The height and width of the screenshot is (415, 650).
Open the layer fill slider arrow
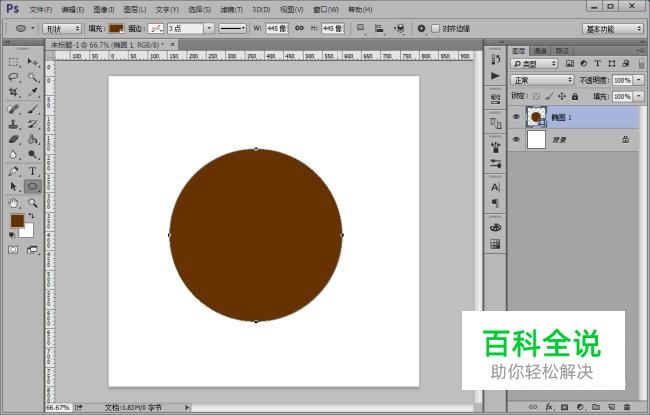click(x=639, y=96)
